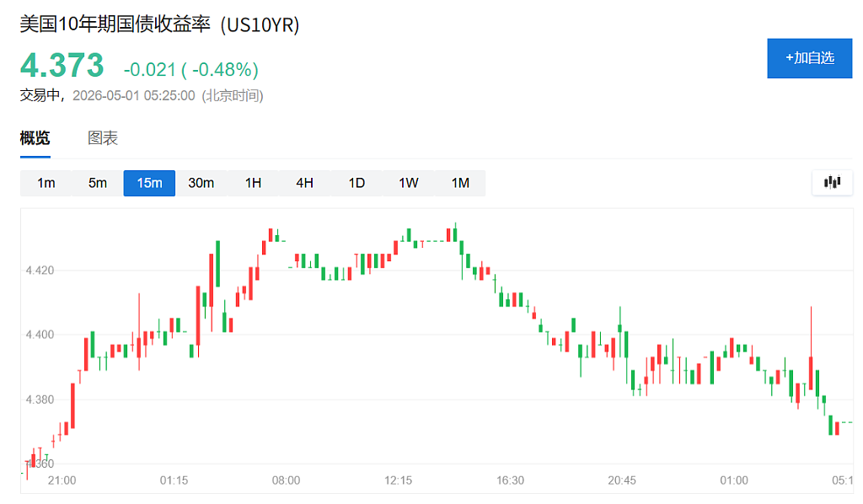Image resolution: width=863 pixels, height=504 pixels.
Task: Click the 4.373 current yield value
Action: (62, 66)
